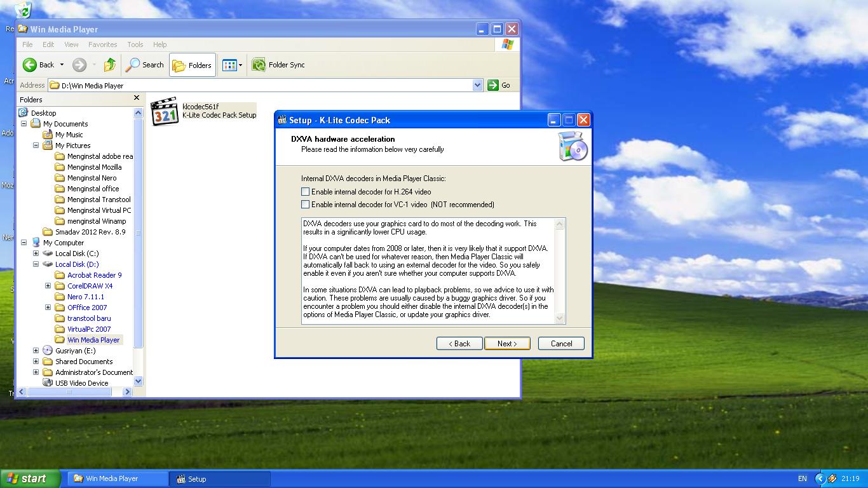The height and width of the screenshot is (488, 868).
Task: Open the Search pane
Action: (x=145, y=65)
